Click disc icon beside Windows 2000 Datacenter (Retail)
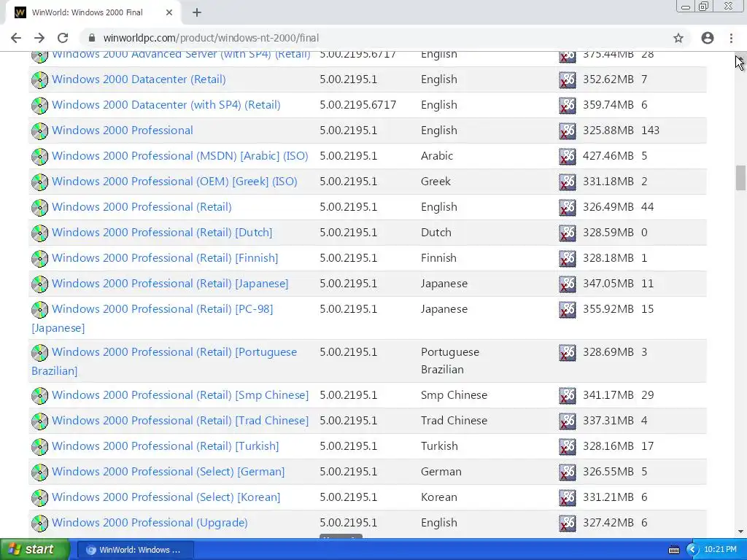747x560 pixels. click(x=39, y=79)
